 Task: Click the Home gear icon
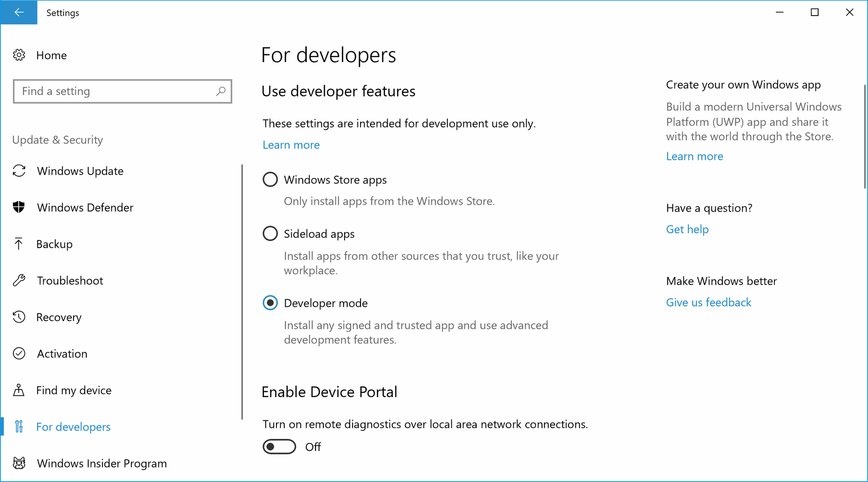tap(19, 55)
